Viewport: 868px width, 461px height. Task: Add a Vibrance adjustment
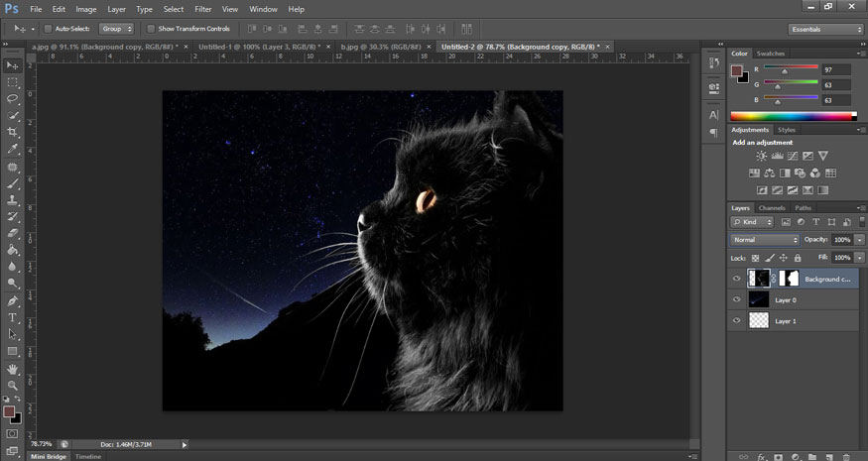tap(823, 156)
